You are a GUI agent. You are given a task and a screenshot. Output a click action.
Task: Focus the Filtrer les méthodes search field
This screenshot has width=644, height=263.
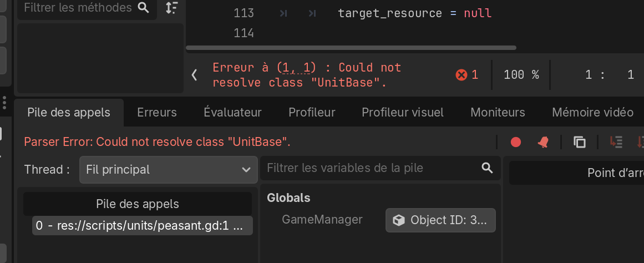click(x=78, y=7)
